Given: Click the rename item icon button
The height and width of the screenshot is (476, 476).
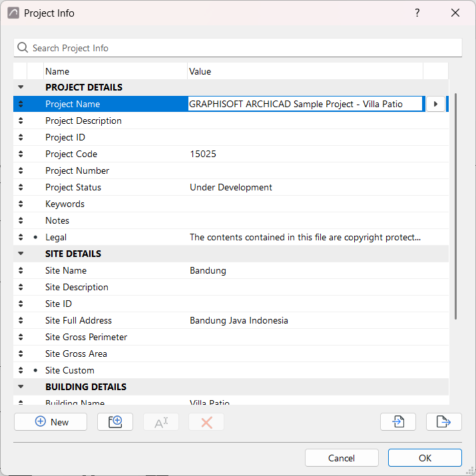Looking at the screenshot, I should click(x=161, y=421).
